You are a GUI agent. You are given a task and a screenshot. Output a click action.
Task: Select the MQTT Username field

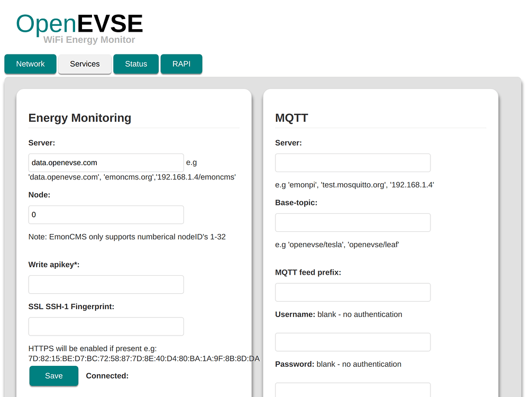click(x=352, y=342)
